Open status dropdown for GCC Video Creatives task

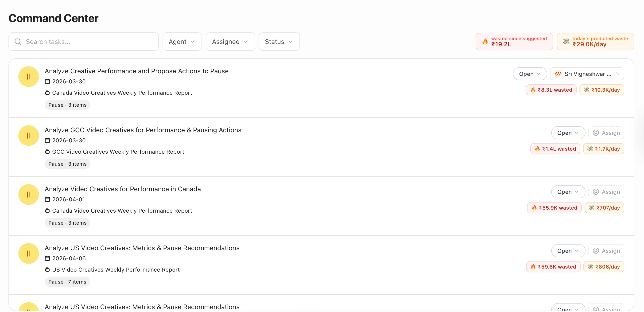[568, 133]
